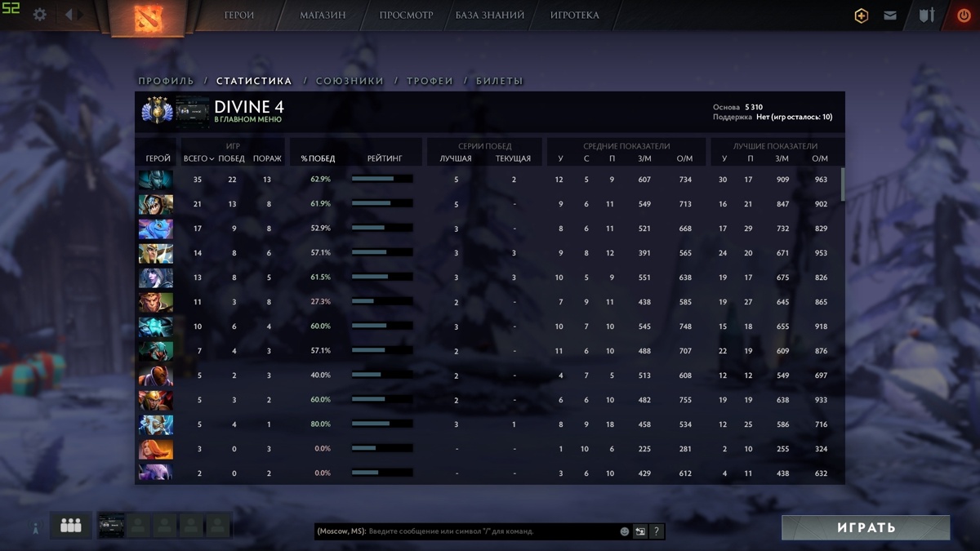Switch to the ТРОФЕИ tab

pos(430,81)
